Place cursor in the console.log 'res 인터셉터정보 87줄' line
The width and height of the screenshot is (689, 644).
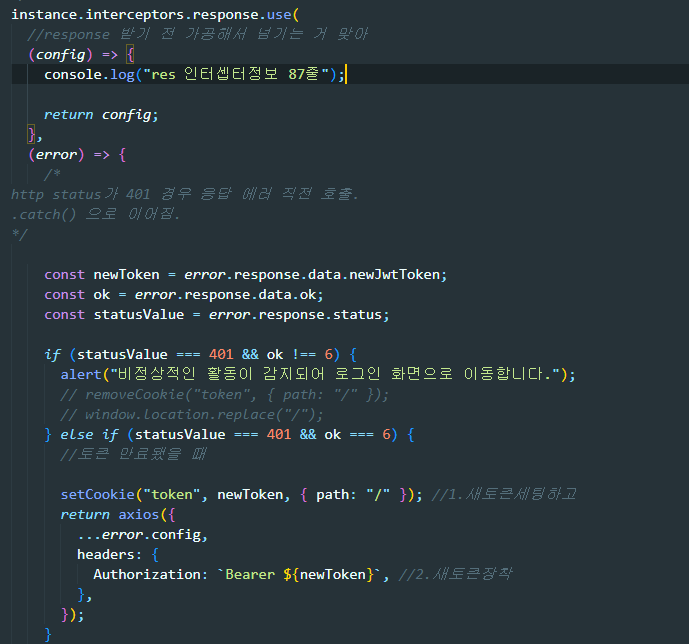pos(195,74)
